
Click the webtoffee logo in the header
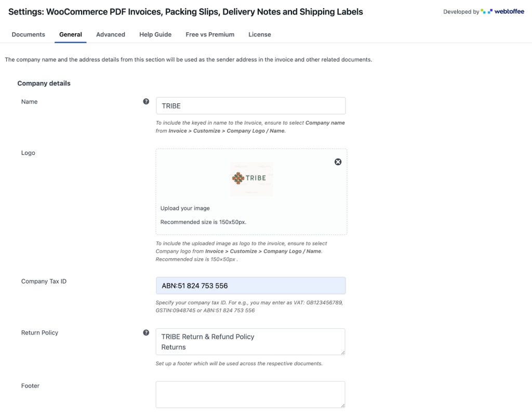509,11
